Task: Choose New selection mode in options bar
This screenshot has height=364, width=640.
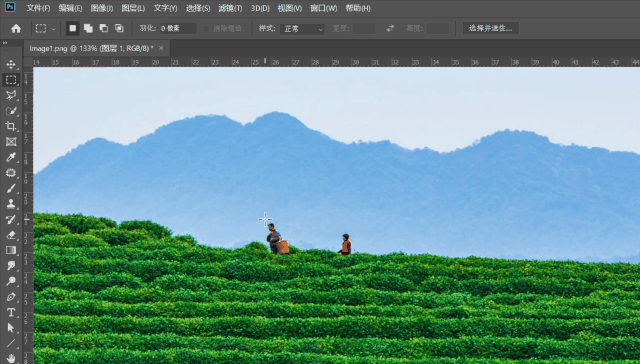Action: click(73, 29)
